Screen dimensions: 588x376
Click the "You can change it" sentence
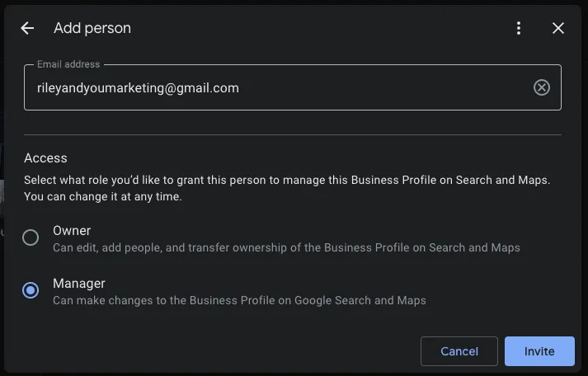pyautogui.click(x=103, y=197)
